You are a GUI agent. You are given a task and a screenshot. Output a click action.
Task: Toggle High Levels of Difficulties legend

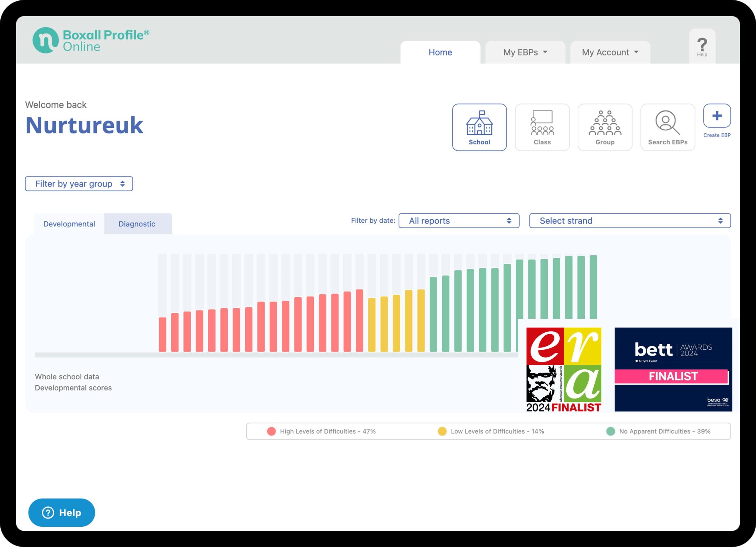321,431
